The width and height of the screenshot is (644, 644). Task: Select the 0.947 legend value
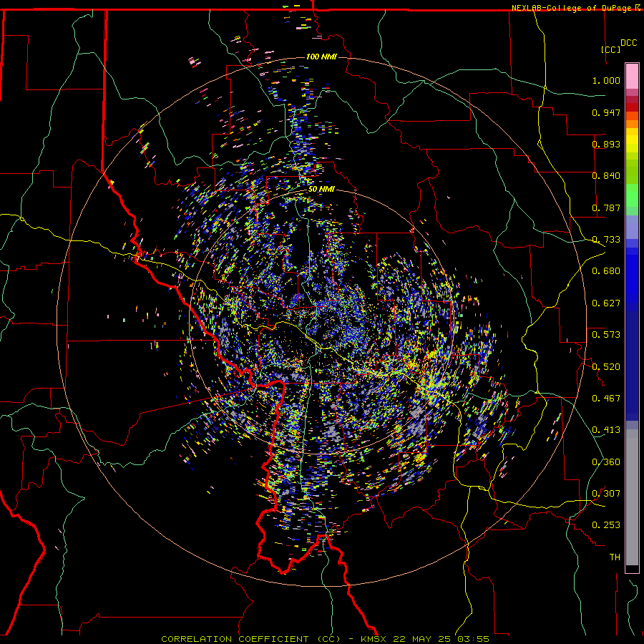(606, 112)
